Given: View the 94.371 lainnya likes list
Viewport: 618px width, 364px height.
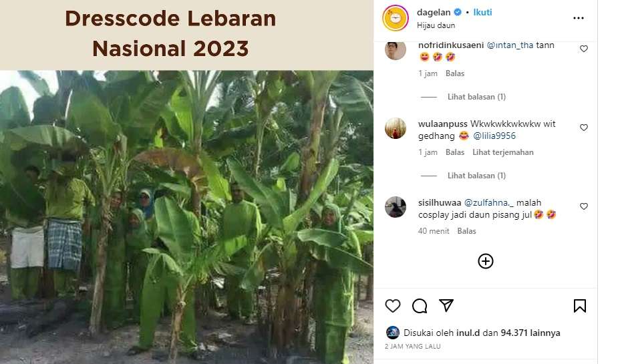Looking at the screenshot, I should point(530,333).
